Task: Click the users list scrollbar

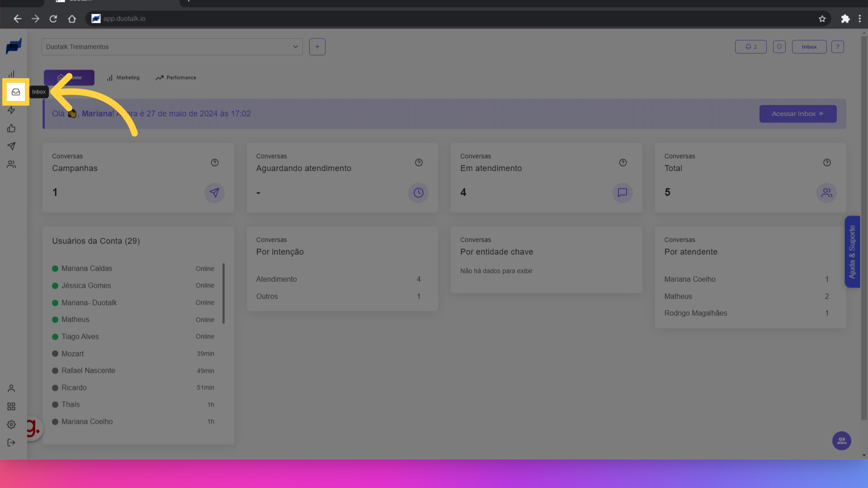Action: (223, 294)
